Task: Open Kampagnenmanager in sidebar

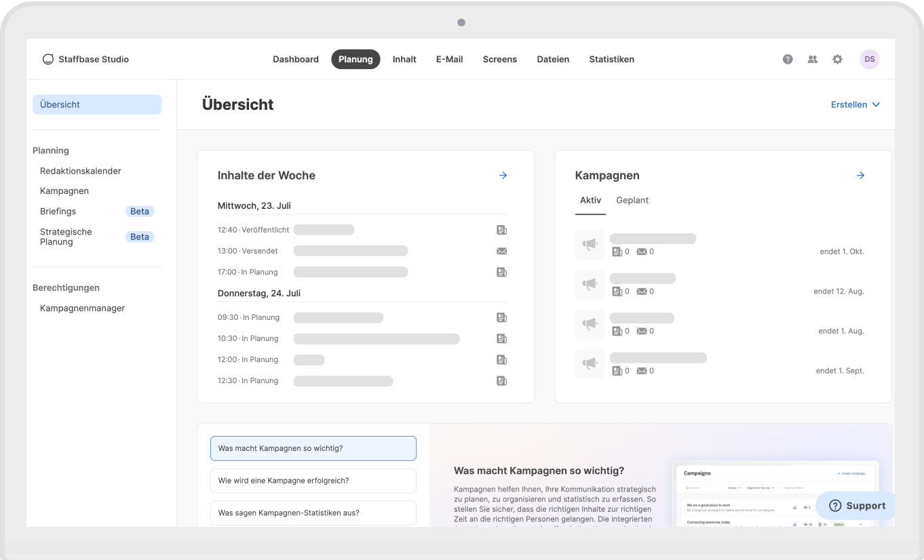Action: (x=83, y=308)
